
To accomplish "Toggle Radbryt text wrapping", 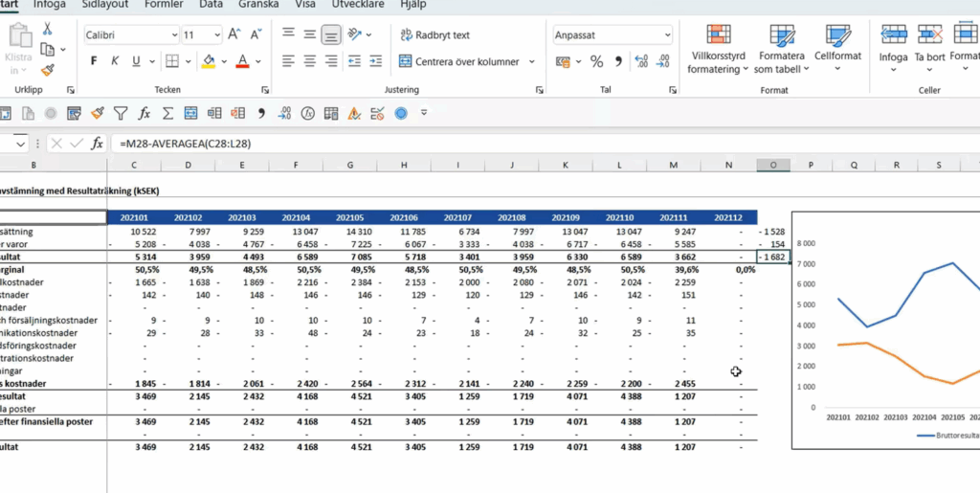I will 434,35.
